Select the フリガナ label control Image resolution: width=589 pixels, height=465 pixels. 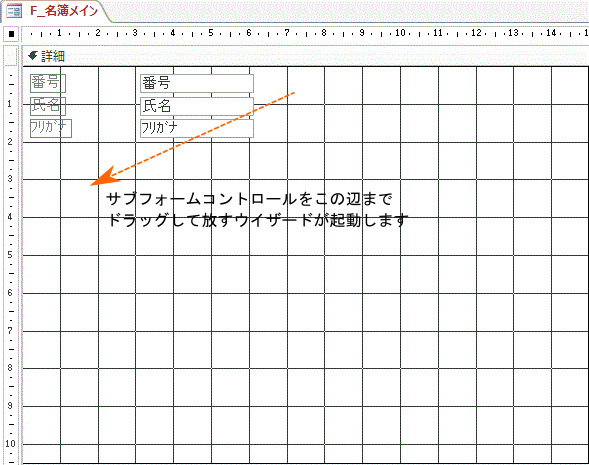coord(51,128)
